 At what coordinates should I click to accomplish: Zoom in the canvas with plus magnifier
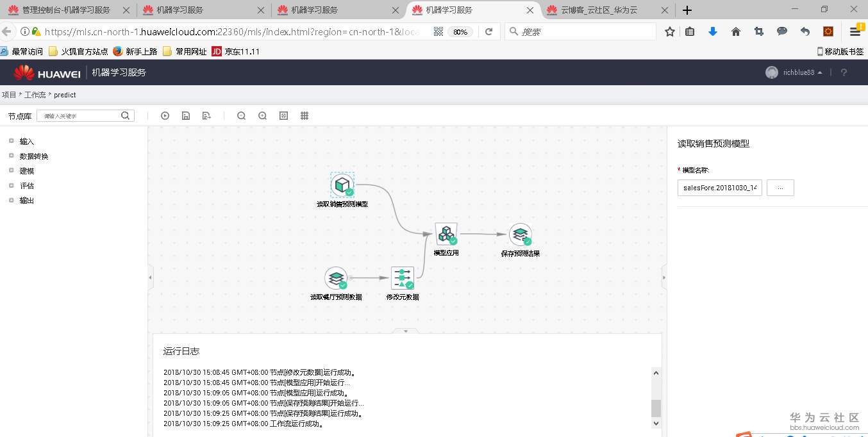tap(262, 116)
